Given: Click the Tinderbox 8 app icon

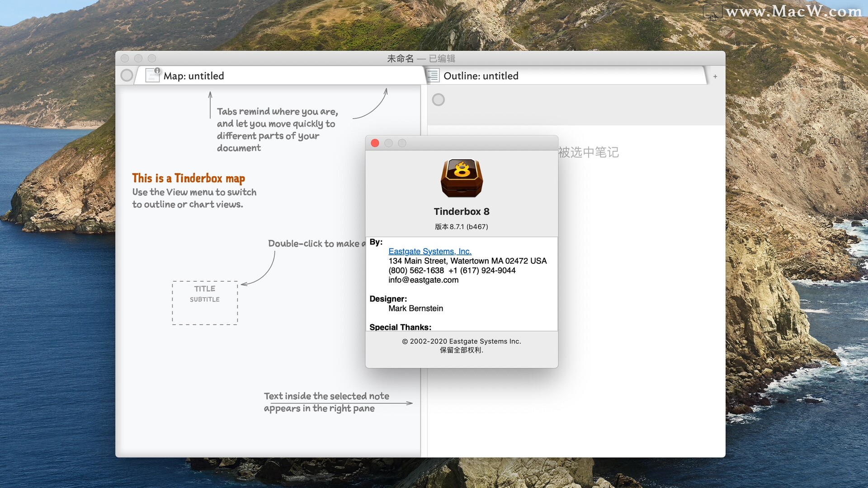Looking at the screenshot, I should [462, 178].
